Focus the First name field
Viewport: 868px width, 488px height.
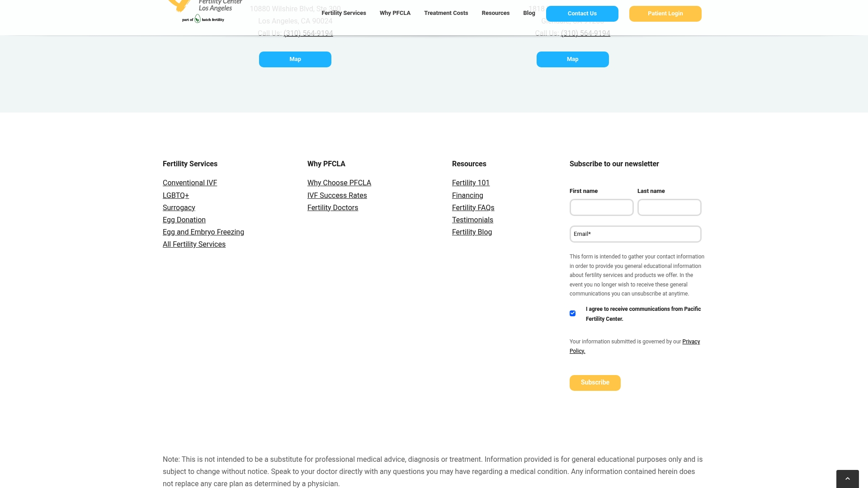coord(601,207)
